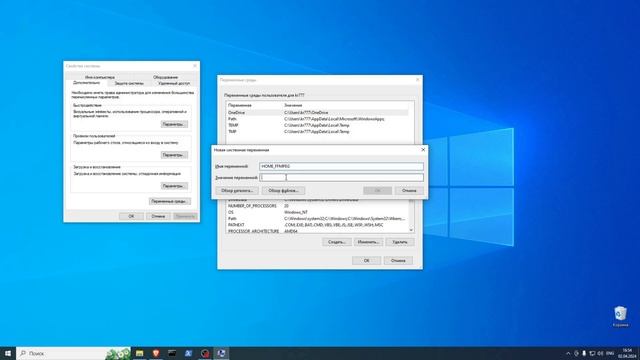Click the empty variable value field
The image size is (640, 360).
point(341,178)
